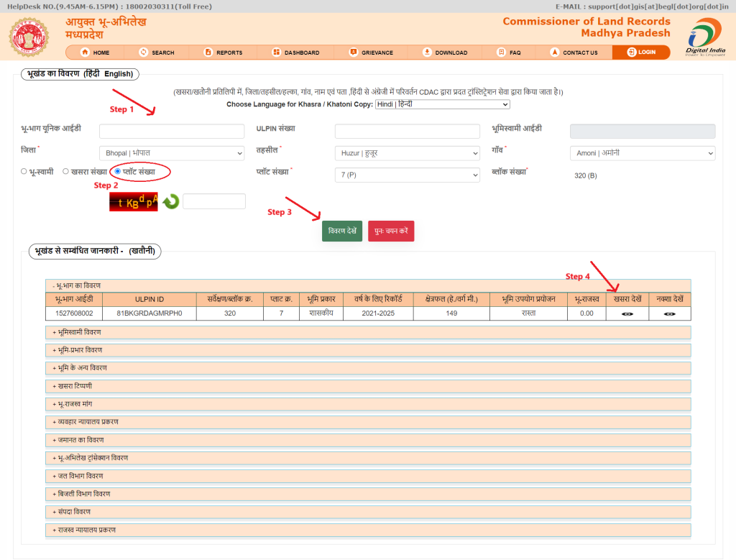736x560 pixels.
Task: Click the captcha text input field
Action: [214, 202]
